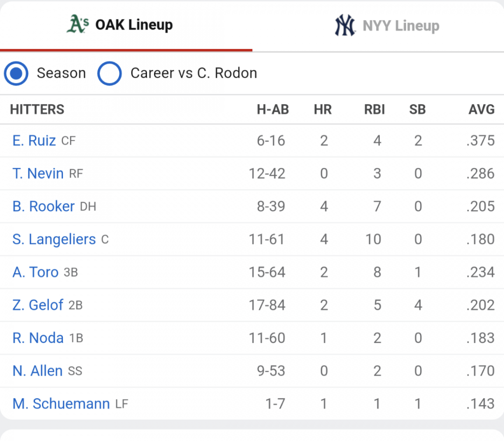Open B. Rooker player page
The image size is (504, 441).
[x=43, y=206]
